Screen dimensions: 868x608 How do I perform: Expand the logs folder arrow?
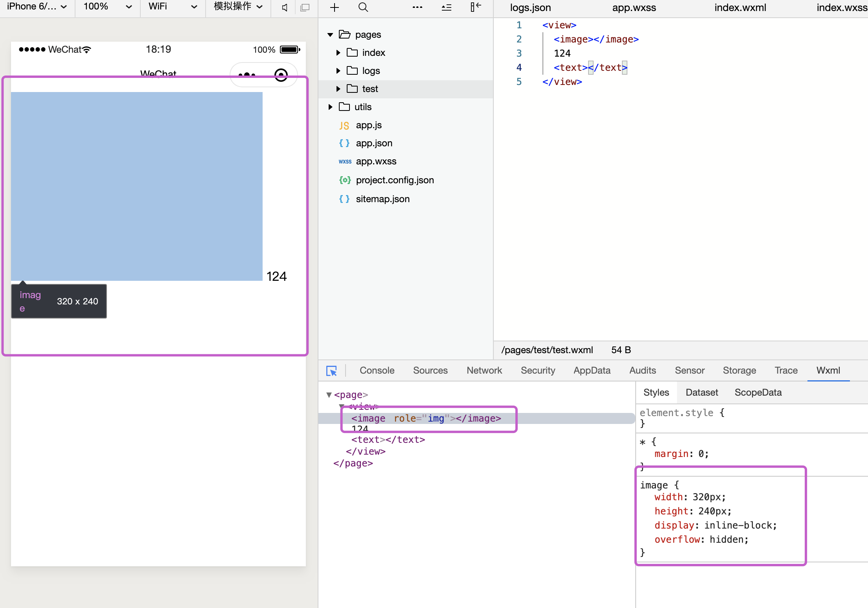(x=338, y=71)
